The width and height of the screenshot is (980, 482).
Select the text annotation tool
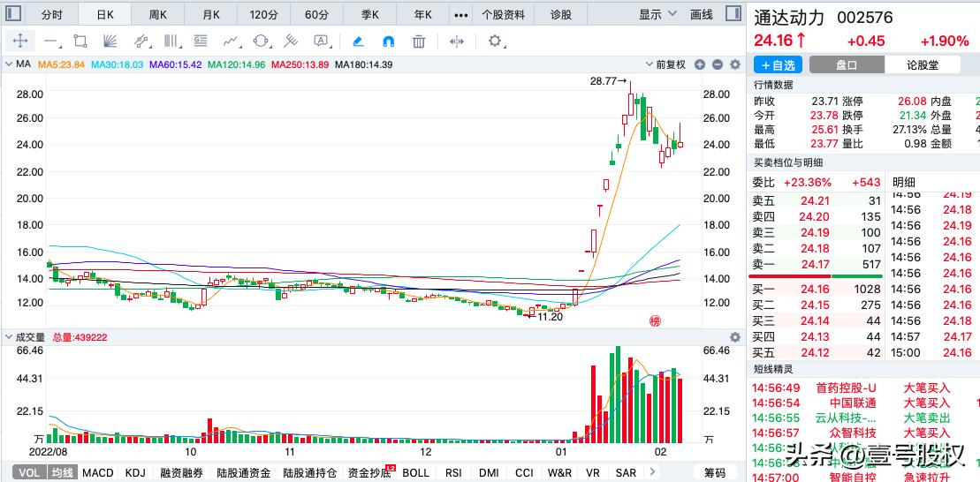pyautogui.click(x=322, y=41)
